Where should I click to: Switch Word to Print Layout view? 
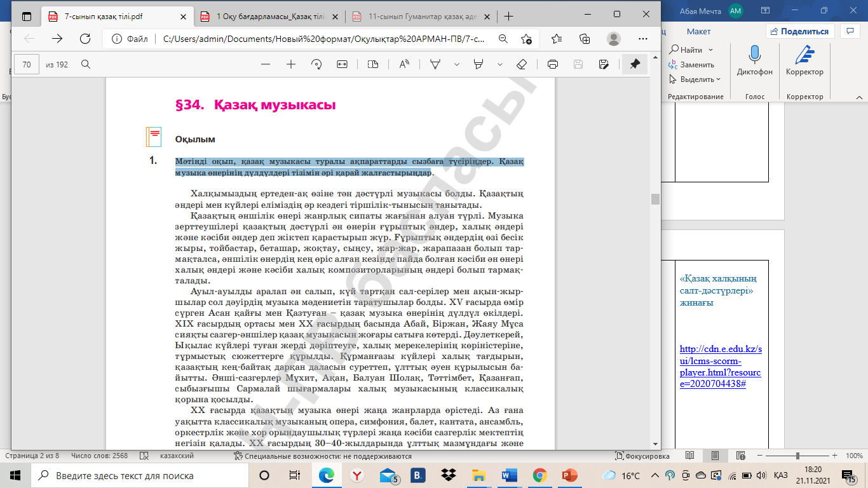[x=715, y=456]
